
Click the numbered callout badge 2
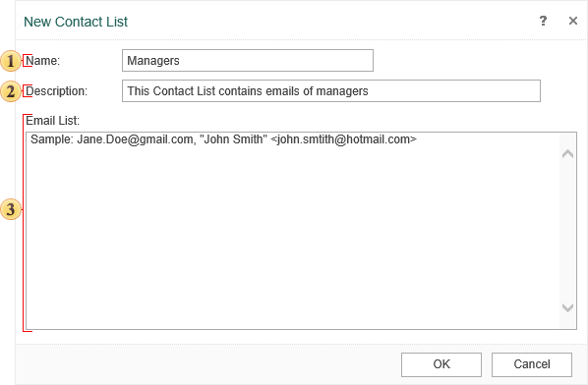pos(11,91)
